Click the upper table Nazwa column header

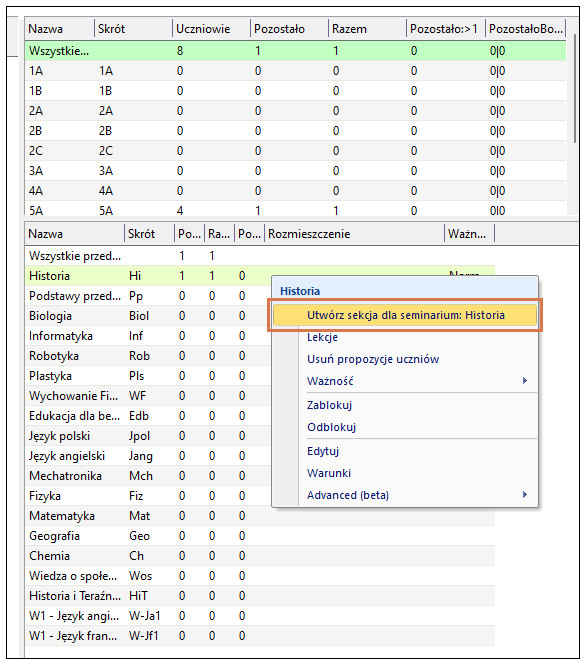point(59,29)
